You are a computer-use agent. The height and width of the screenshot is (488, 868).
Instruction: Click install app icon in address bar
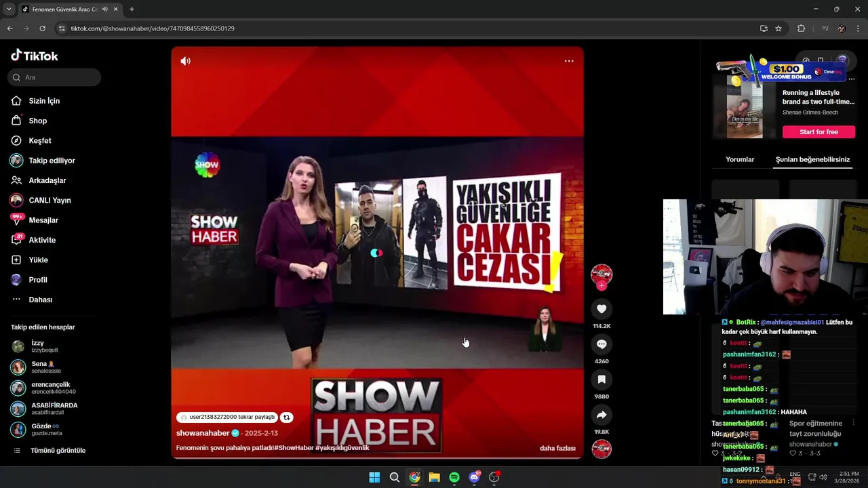coord(764,28)
